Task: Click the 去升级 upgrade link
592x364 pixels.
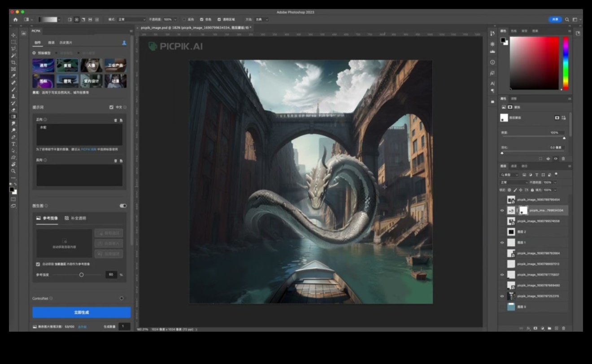Action: point(82,327)
